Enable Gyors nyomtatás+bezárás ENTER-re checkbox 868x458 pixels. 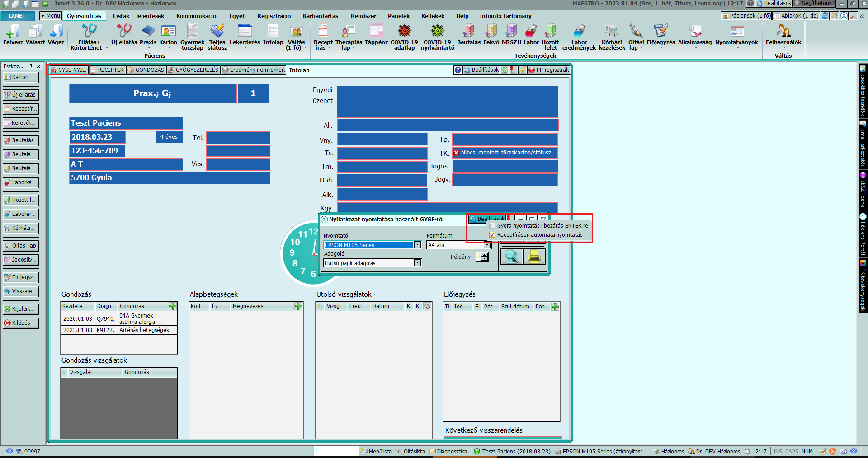click(x=492, y=226)
